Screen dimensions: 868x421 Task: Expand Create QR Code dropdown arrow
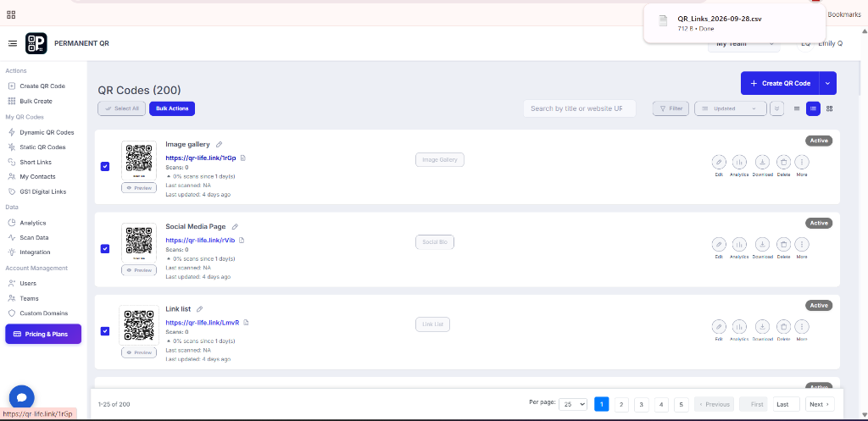828,83
